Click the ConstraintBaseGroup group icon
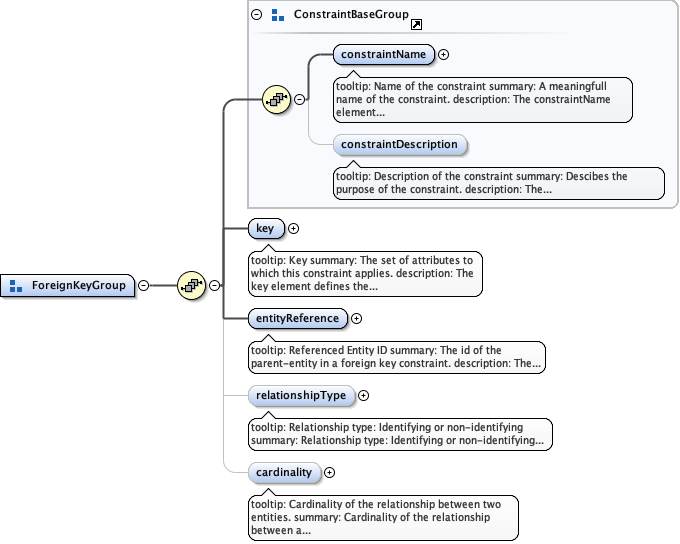The image size is (680, 544). (277, 15)
